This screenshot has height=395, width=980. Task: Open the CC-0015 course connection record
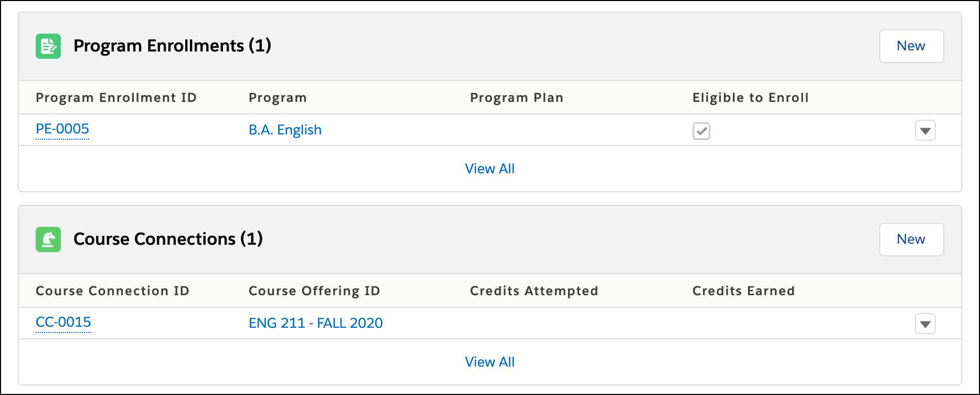click(x=63, y=323)
